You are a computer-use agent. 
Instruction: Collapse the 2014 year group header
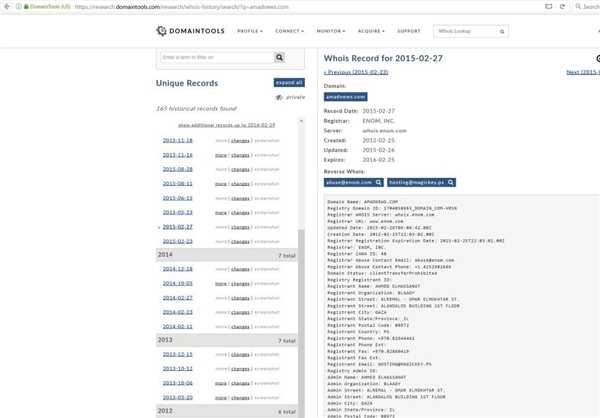(227, 255)
